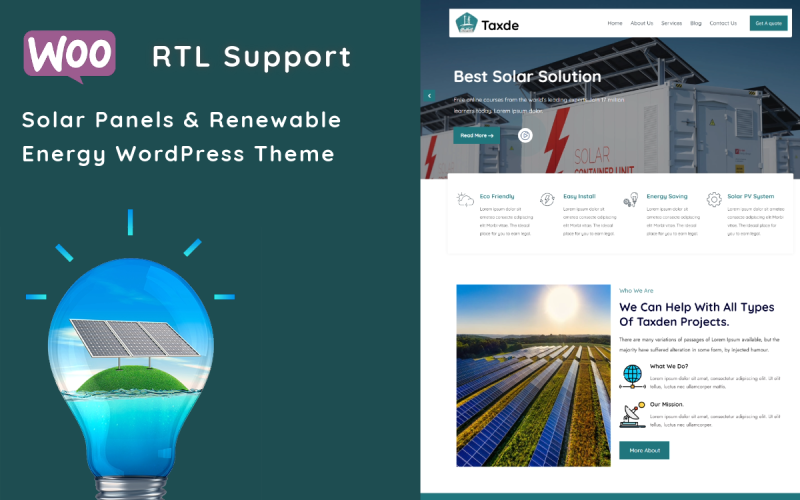The image size is (800, 500).
Task: Click the Solar PV System gear icon
Action: point(714,199)
